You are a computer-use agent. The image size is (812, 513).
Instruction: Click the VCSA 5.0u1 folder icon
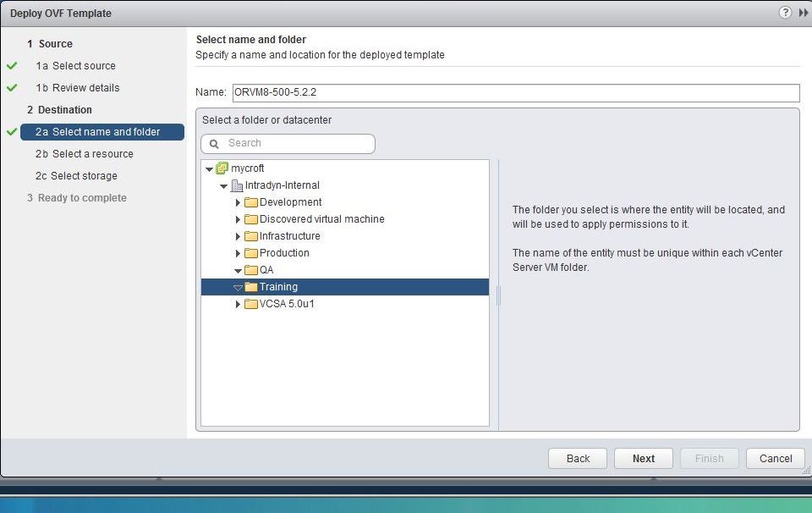coord(250,304)
